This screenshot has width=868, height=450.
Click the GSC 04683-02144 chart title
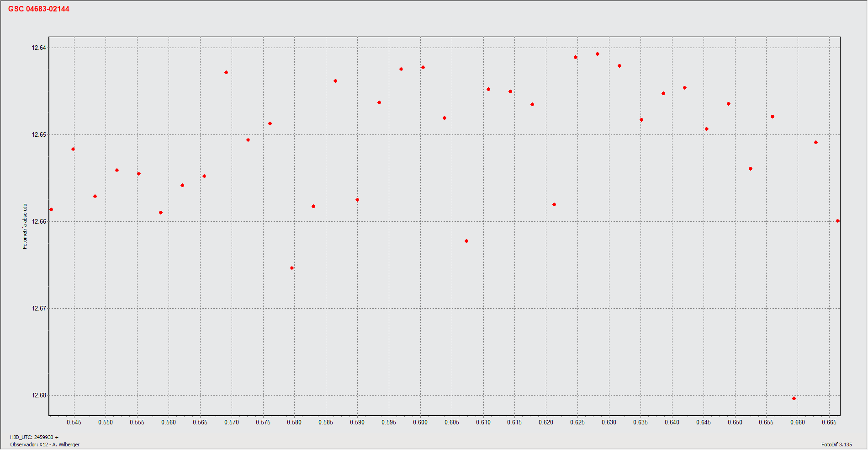pyautogui.click(x=39, y=9)
